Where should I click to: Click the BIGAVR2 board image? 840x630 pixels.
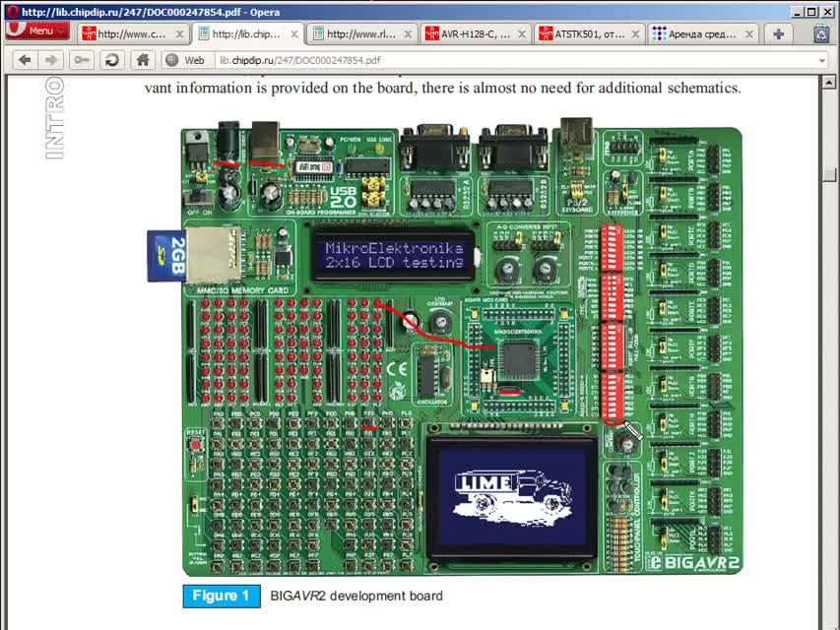[x=445, y=348]
